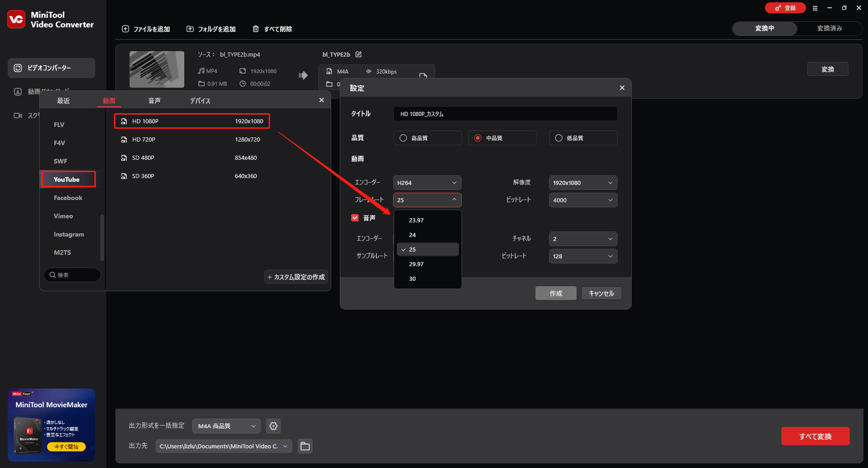Switch to the Converting toggle tab

765,28
